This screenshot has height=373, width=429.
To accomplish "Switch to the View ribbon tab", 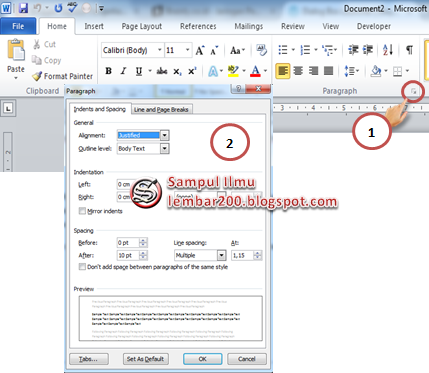I will pos(330,26).
